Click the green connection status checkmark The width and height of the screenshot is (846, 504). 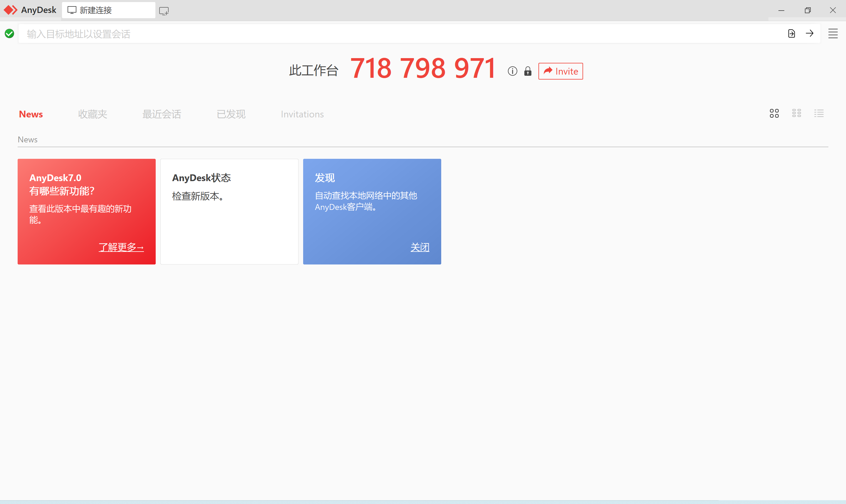pyautogui.click(x=9, y=33)
